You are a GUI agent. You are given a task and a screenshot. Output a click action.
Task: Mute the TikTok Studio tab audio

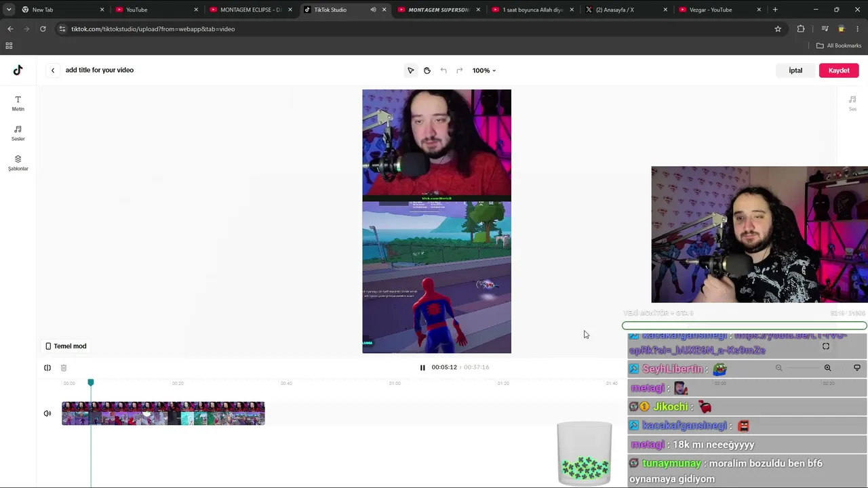click(x=373, y=9)
